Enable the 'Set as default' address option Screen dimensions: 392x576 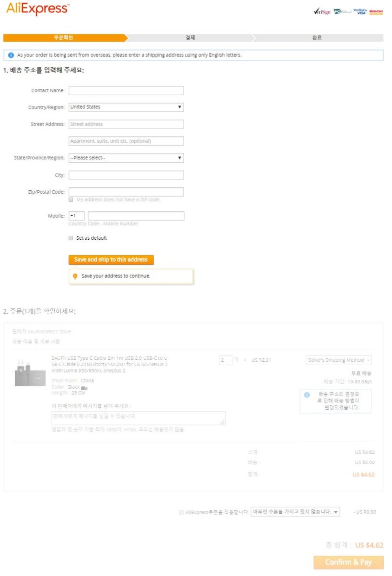71,238
